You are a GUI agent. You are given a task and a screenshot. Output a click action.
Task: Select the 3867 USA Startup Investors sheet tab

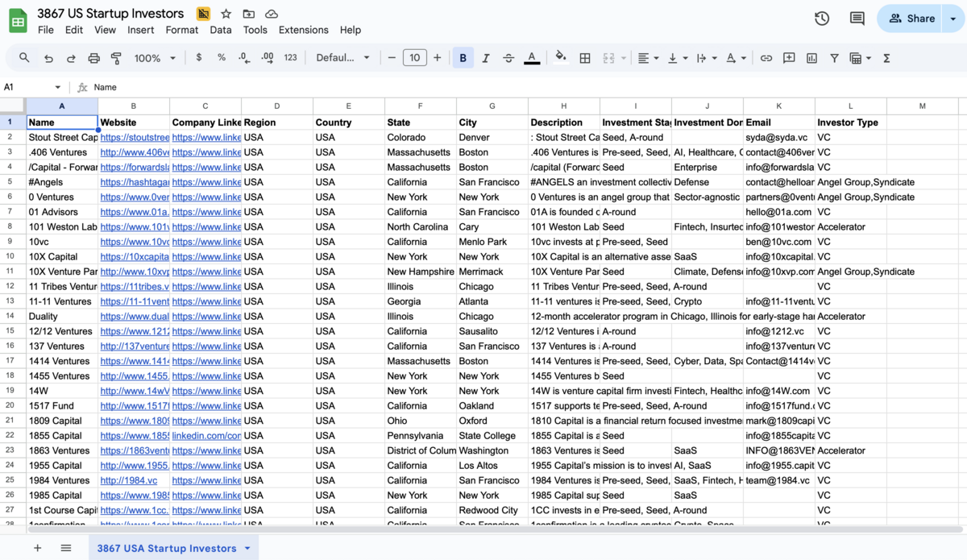167,548
